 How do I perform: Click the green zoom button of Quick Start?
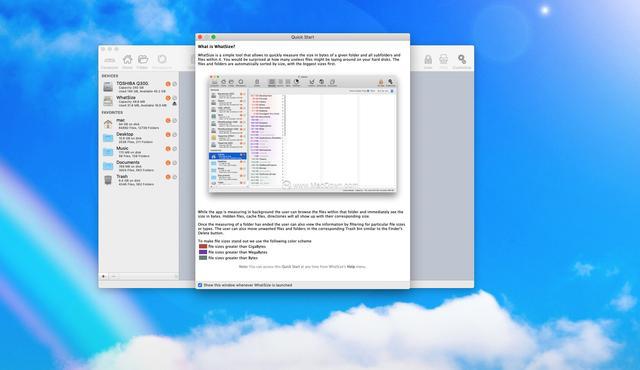[x=213, y=37]
